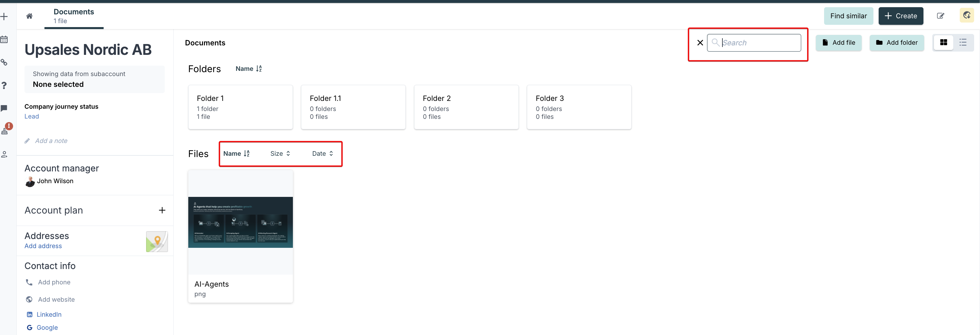Click Upsales Nordic AB company title
Screen dimensions: 980x335
pyautogui.click(x=88, y=50)
